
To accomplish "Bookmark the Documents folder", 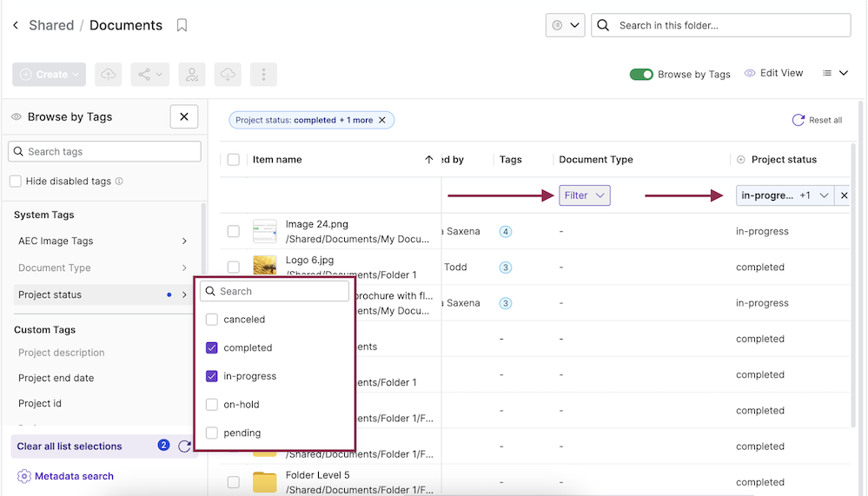I will tap(182, 25).
